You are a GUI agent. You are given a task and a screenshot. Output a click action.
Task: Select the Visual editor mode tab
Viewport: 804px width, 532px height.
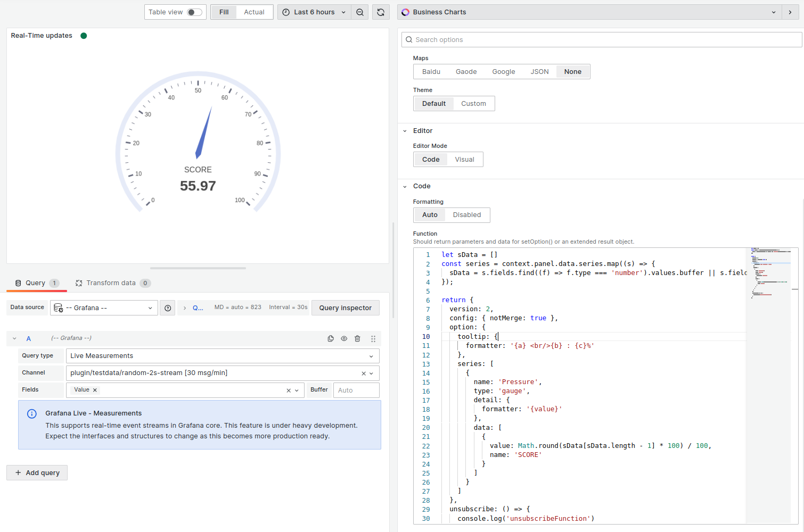(x=464, y=159)
